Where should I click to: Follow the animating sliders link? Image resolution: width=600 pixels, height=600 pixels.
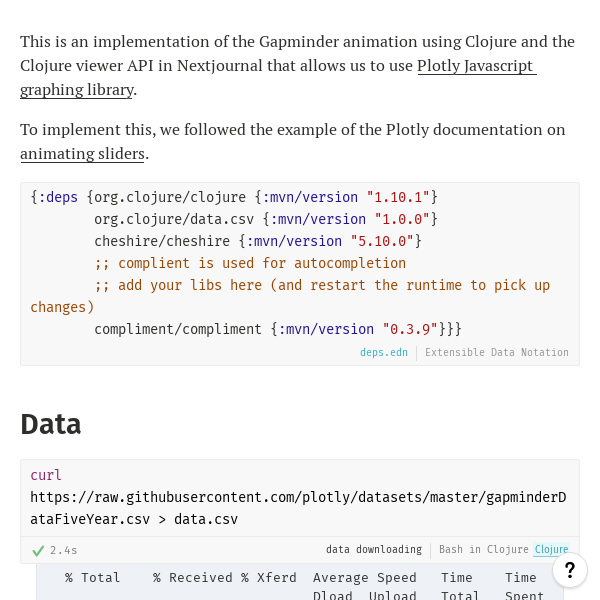click(x=82, y=154)
